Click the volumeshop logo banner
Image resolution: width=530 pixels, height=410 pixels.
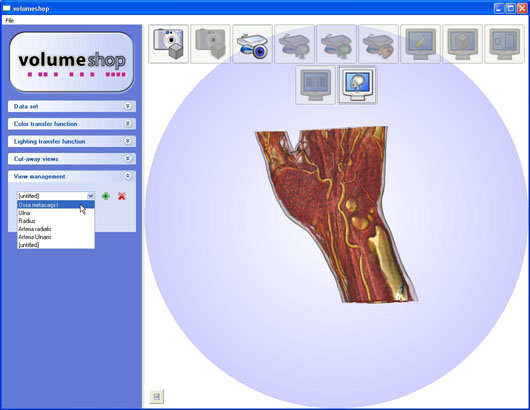72,62
